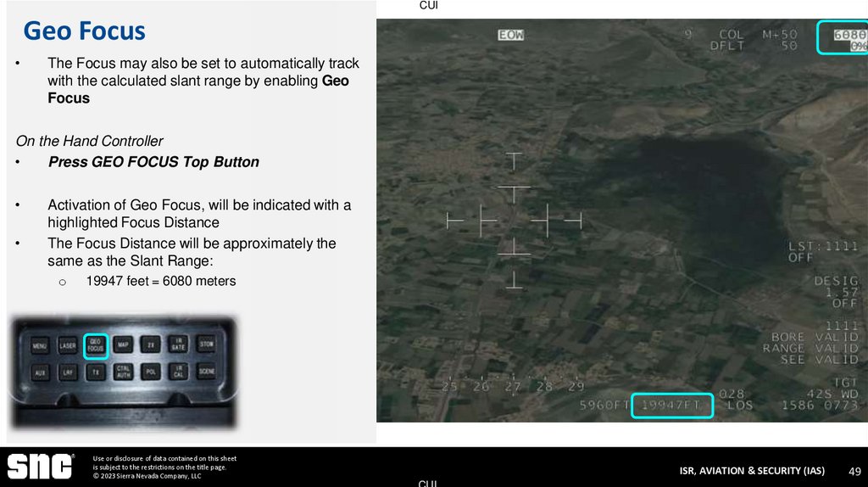This screenshot has width=868, height=487.
Task: Click the COL label in the video overlay
Action: point(731,34)
